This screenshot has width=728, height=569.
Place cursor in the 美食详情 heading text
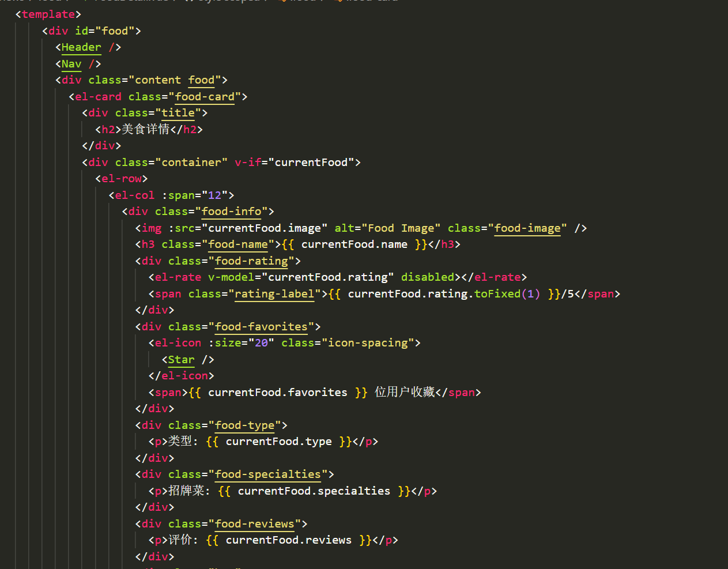(x=145, y=129)
